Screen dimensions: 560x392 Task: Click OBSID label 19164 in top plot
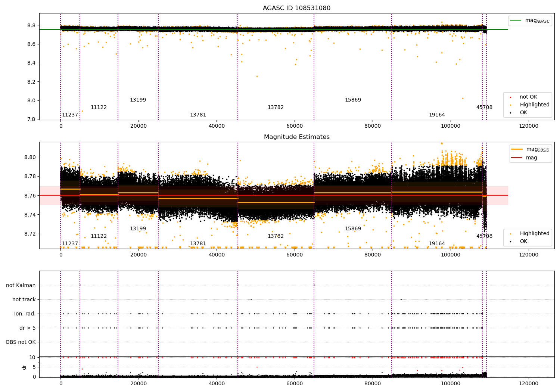(x=437, y=115)
